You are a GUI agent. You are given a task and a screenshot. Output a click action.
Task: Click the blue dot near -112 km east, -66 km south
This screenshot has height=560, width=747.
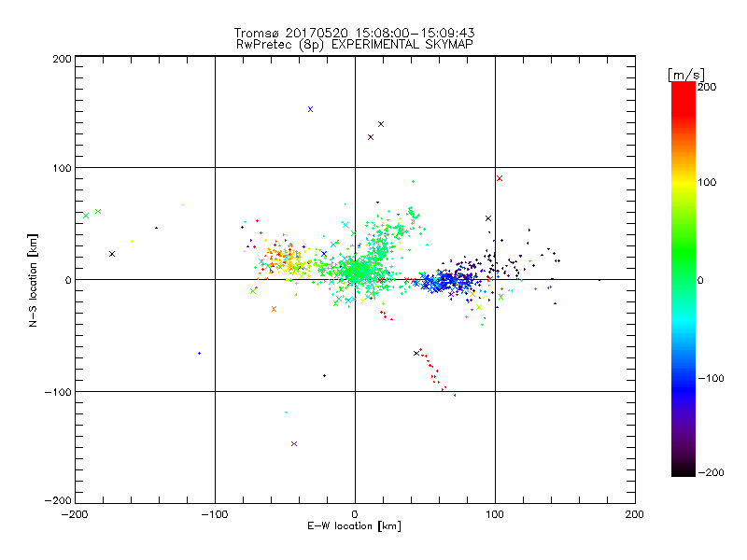[199, 354]
